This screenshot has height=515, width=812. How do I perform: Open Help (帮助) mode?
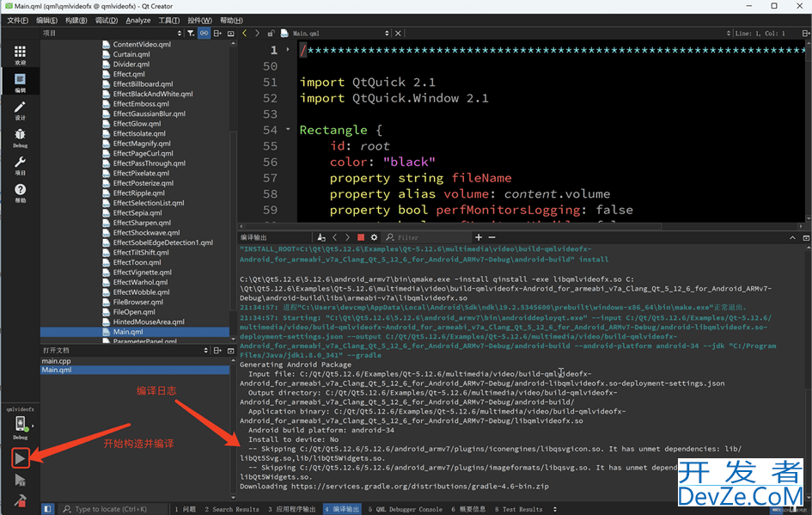pyautogui.click(x=20, y=193)
